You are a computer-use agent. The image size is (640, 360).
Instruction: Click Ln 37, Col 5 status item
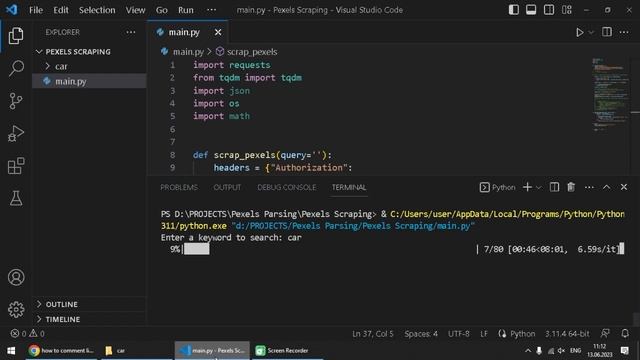[373, 334]
